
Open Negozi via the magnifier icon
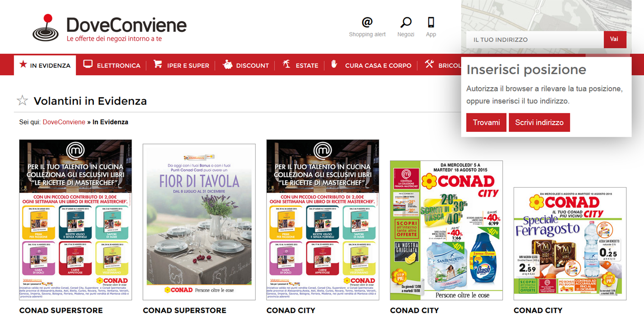[x=406, y=22]
